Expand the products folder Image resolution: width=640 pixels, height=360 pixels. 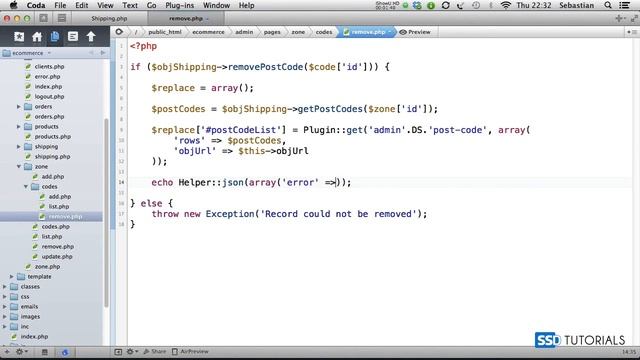[19, 127]
